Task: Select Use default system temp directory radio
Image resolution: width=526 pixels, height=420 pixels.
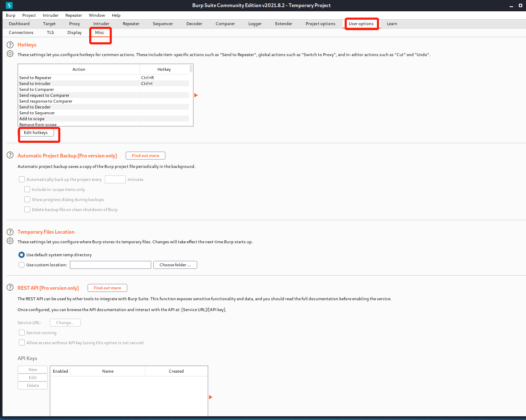Action: coord(22,255)
